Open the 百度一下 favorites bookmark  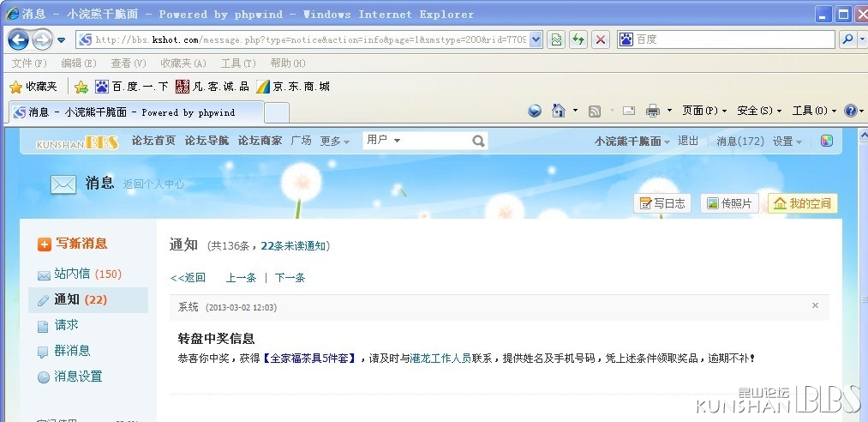coord(132,87)
